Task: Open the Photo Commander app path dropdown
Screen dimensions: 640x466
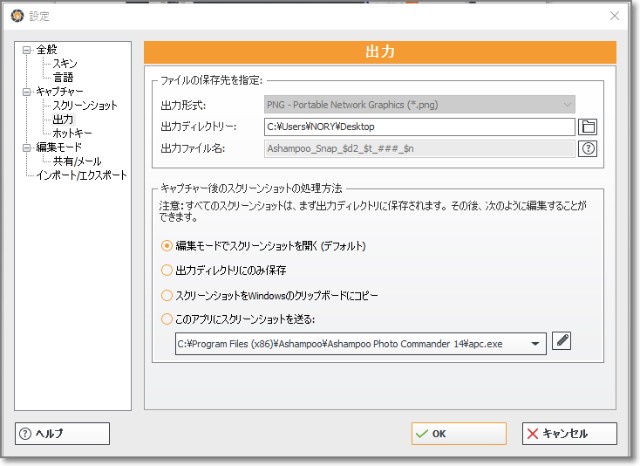Action: [537, 343]
